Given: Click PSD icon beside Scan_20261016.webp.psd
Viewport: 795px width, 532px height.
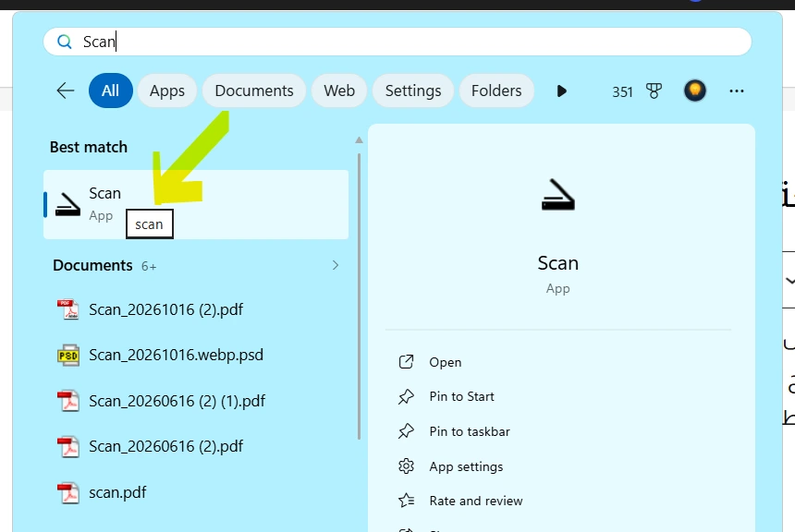Looking at the screenshot, I should coord(67,356).
